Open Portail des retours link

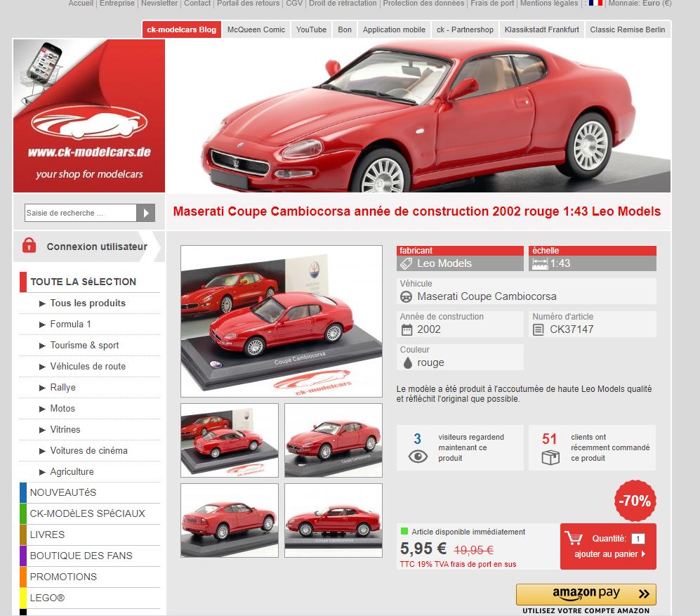click(x=249, y=3)
